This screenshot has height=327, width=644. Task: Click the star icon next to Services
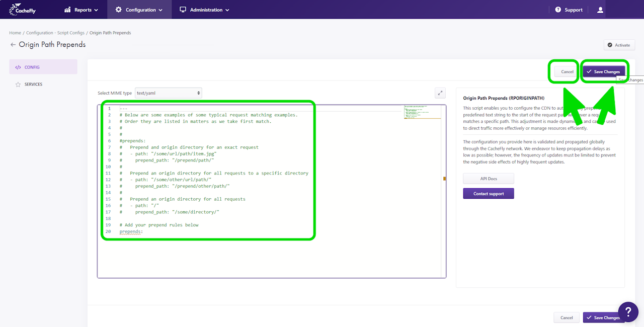(x=18, y=85)
